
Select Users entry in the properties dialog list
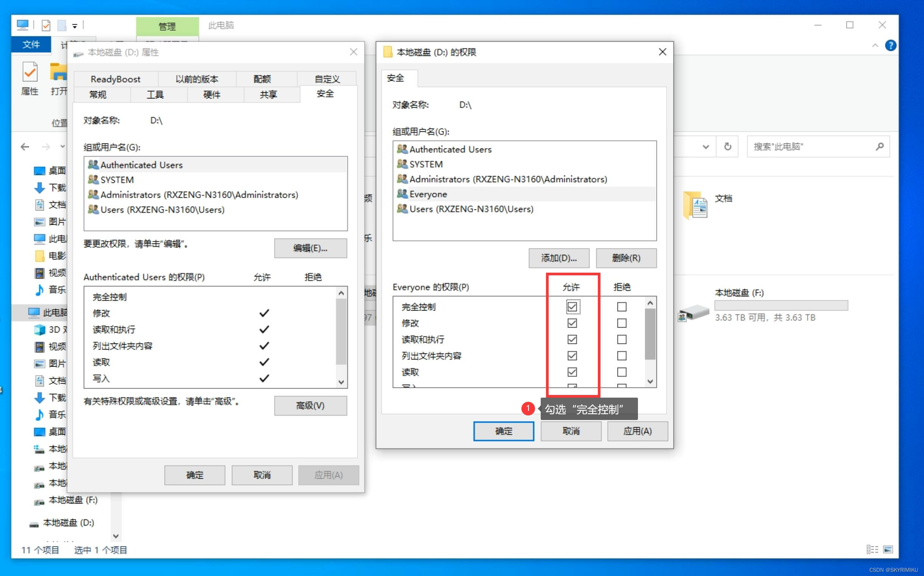(215, 209)
